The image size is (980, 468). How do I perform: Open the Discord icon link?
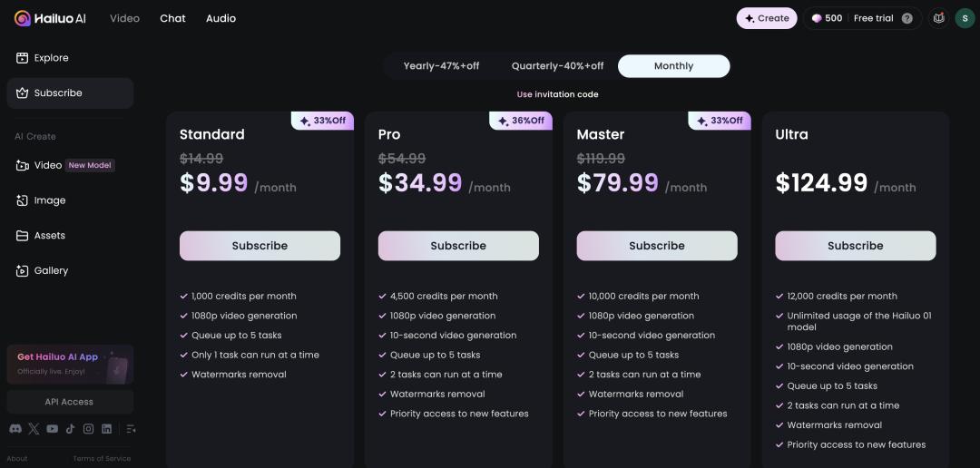(15, 429)
